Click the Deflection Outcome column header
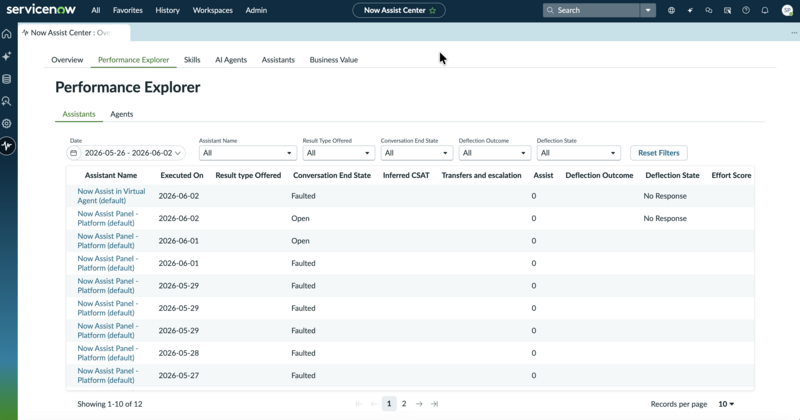 [x=599, y=175]
